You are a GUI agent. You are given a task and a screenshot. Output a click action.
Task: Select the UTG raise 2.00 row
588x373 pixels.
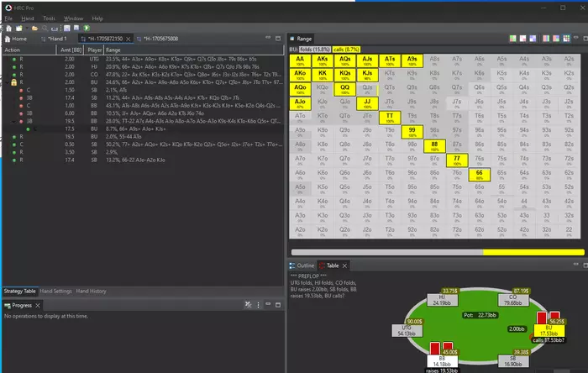click(x=144, y=59)
